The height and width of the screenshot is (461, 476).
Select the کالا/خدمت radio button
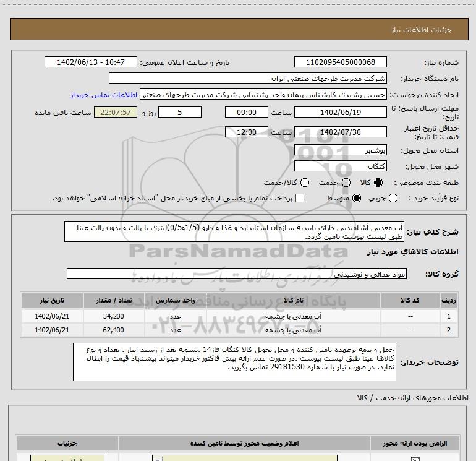(305, 183)
